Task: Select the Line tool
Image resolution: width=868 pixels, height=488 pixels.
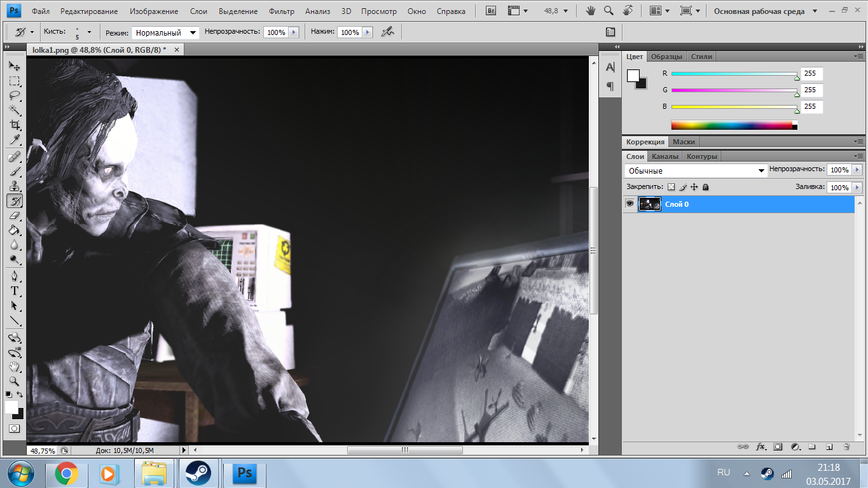Action: click(x=14, y=320)
